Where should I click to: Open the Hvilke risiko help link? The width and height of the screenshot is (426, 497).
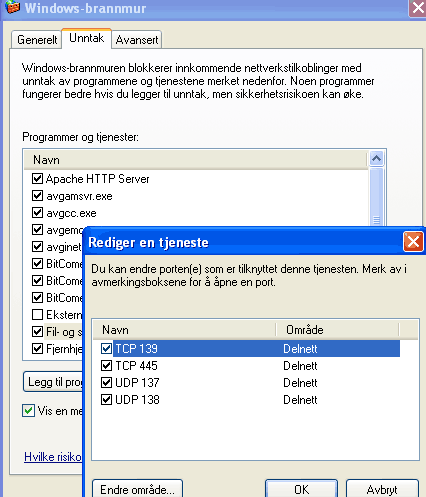(53, 457)
